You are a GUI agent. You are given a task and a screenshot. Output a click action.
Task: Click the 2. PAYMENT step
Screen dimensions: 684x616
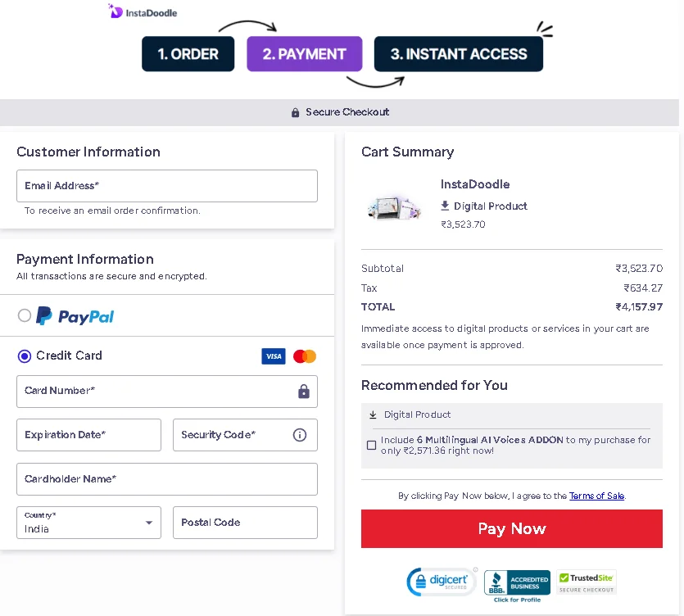(x=304, y=54)
